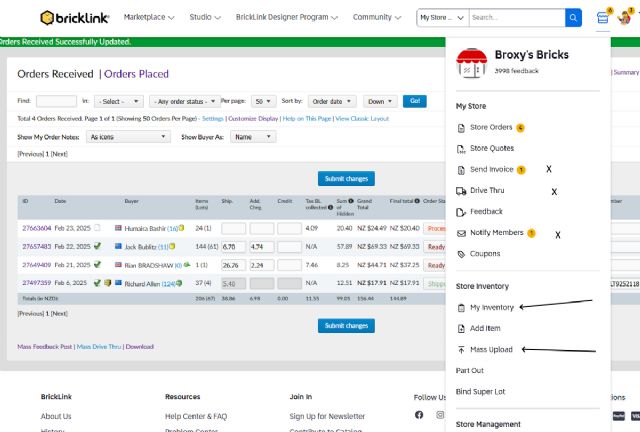Toggle the empty box beside Feb 23, 2025
This screenshot has width=640, height=432.
tap(97, 228)
